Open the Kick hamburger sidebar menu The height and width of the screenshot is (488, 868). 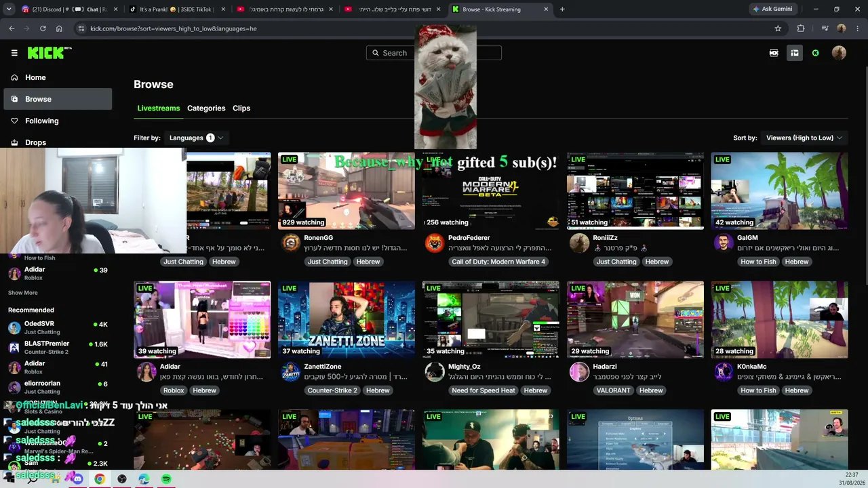pos(14,53)
